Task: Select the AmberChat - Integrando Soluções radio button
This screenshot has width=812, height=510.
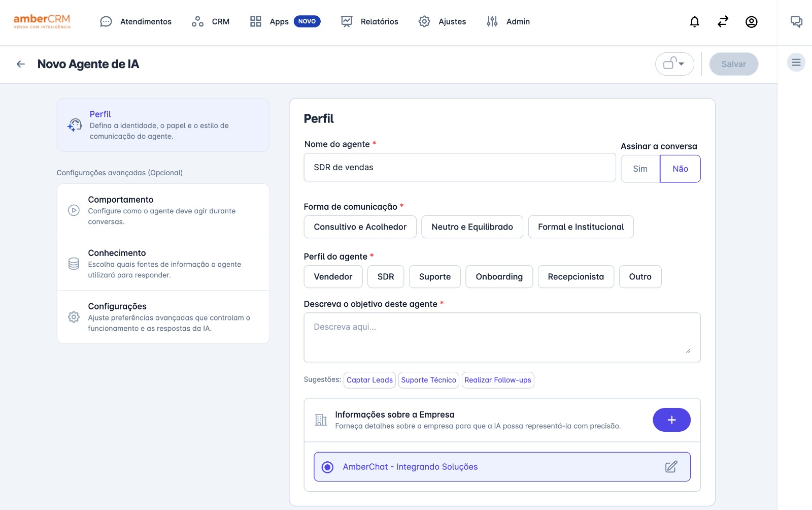Action: [x=328, y=466]
